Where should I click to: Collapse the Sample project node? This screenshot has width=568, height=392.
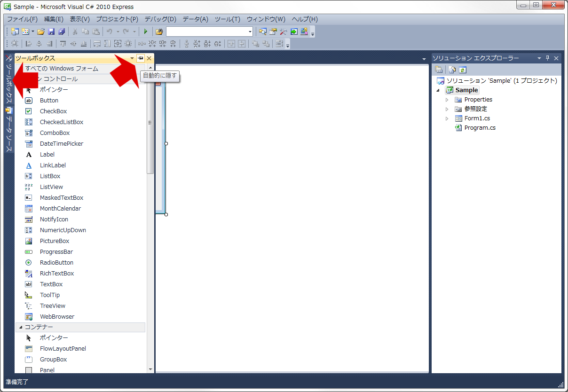coord(439,90)
